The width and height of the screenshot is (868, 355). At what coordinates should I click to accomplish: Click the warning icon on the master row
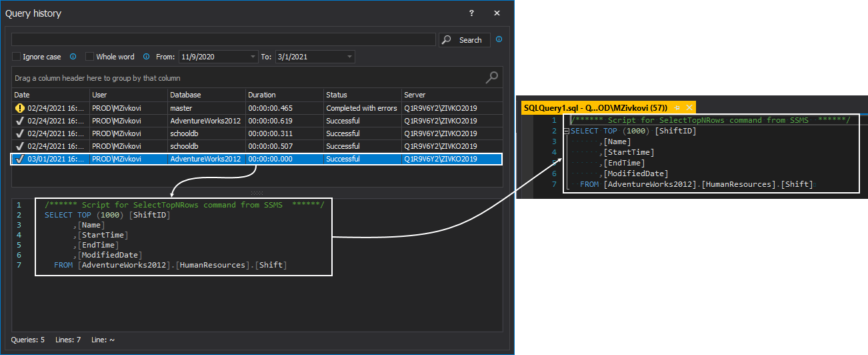(x=19, y=108)
